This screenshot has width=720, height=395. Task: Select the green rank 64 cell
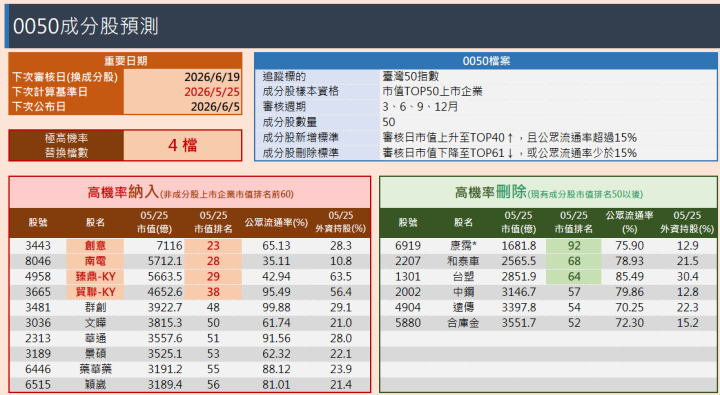(x=574, y=276)
